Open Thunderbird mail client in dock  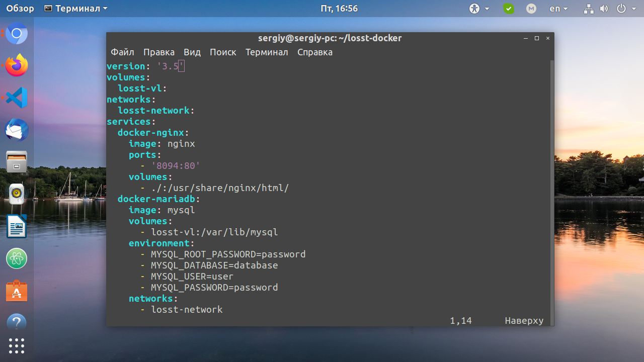(17, 130)
